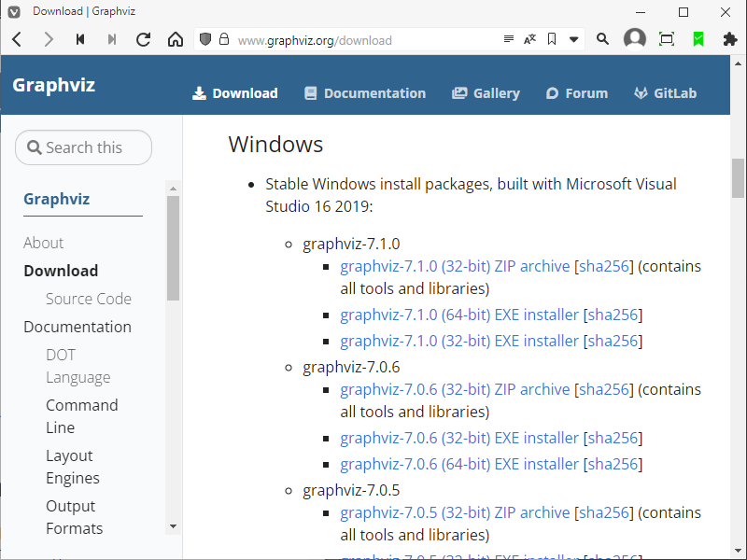Click the page scroll up arrow

[x=738, y=63]
